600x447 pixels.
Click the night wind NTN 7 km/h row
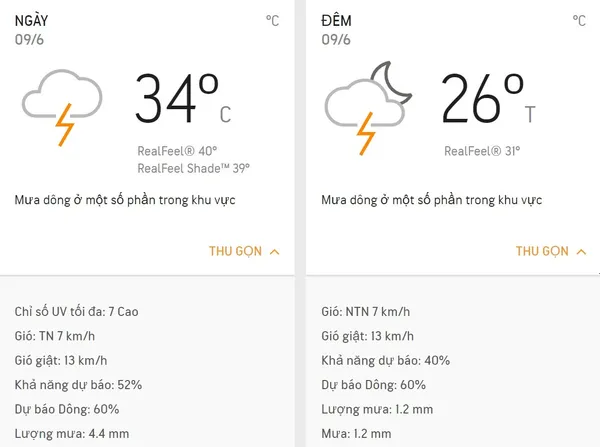click(365, 312)
